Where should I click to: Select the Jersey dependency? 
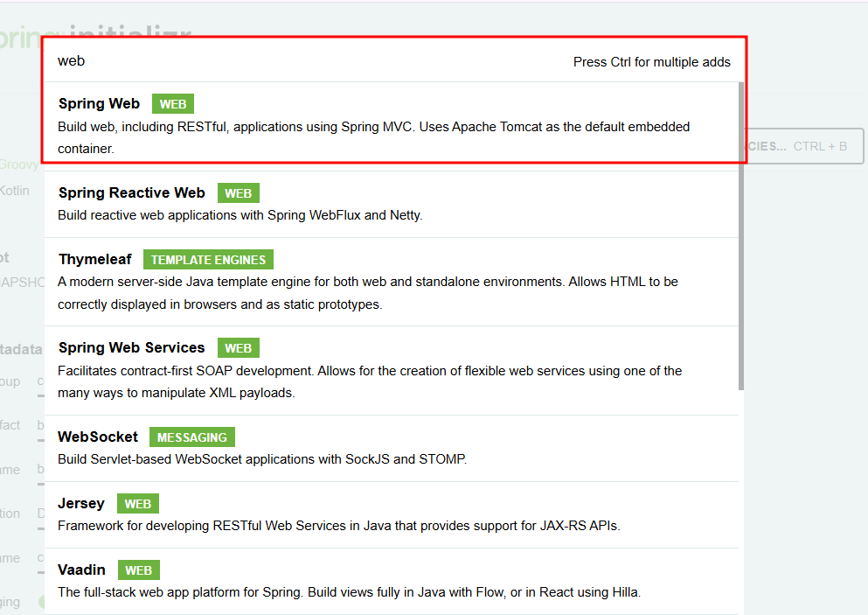pyautogui.click(x=392, y=514)
